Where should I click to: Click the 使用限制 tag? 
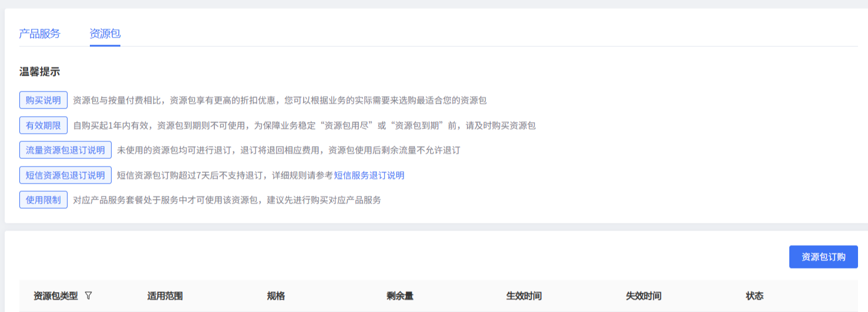click(x=43, y=200)
